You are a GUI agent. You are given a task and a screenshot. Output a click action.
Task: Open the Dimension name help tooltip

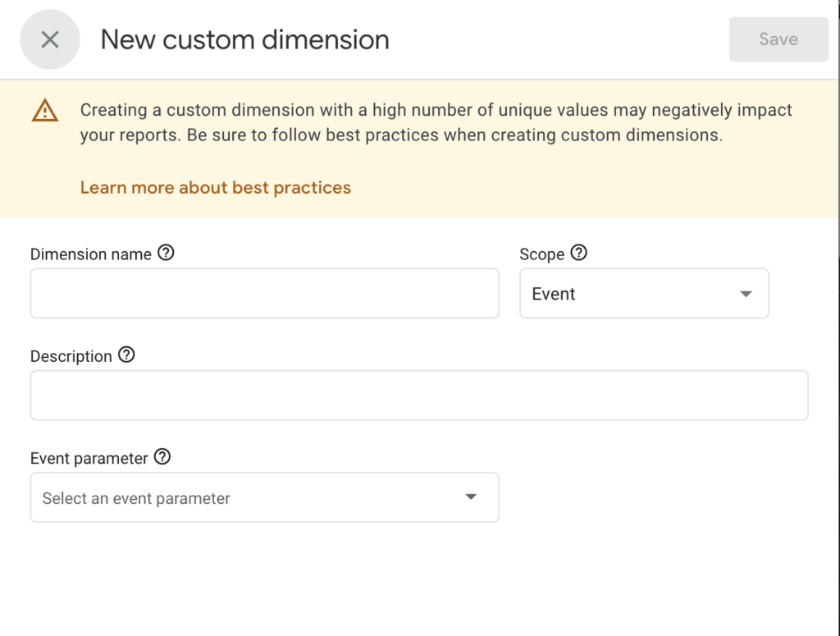tap(167, 254)
